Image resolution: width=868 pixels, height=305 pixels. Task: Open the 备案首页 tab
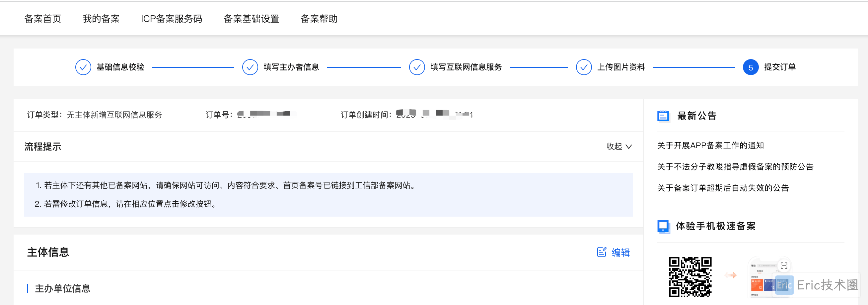tap(43, 19)
